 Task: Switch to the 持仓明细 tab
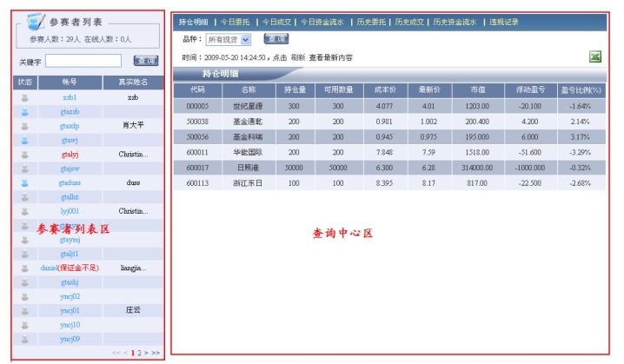pyautogui.click(x=194, y=22)
